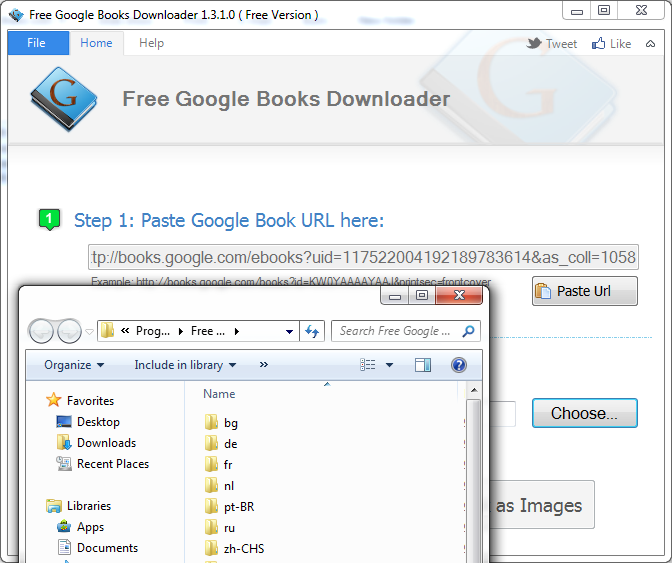Open recent locations dropdown beside nav arrows
Viewport: 672px width, 563px height.
coord(89,331)
